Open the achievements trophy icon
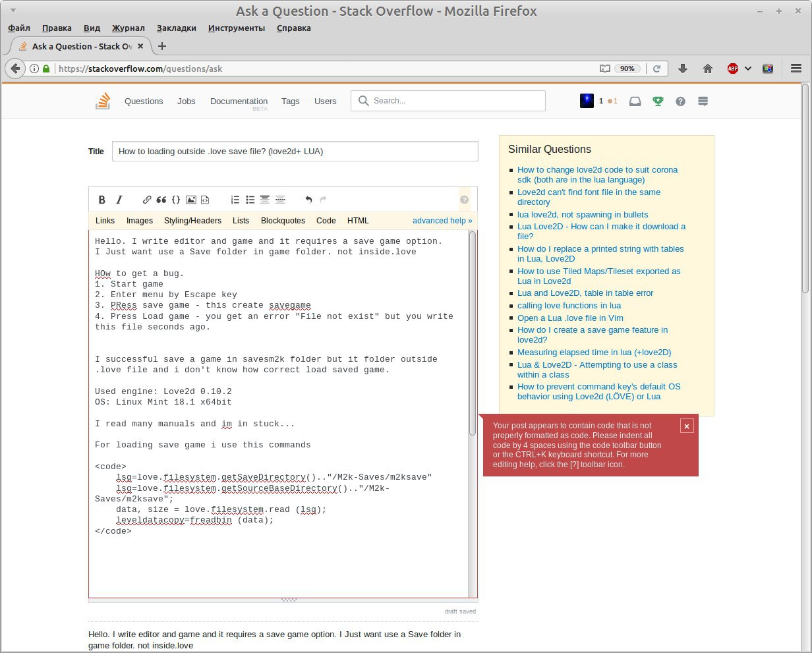 tap(657, 101)
